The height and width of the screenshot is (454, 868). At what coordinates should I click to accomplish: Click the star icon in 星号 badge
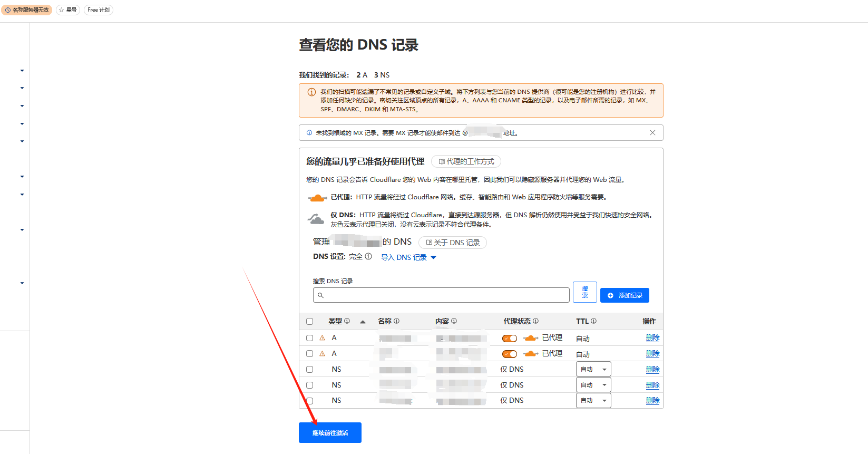(x=62, y=10)
